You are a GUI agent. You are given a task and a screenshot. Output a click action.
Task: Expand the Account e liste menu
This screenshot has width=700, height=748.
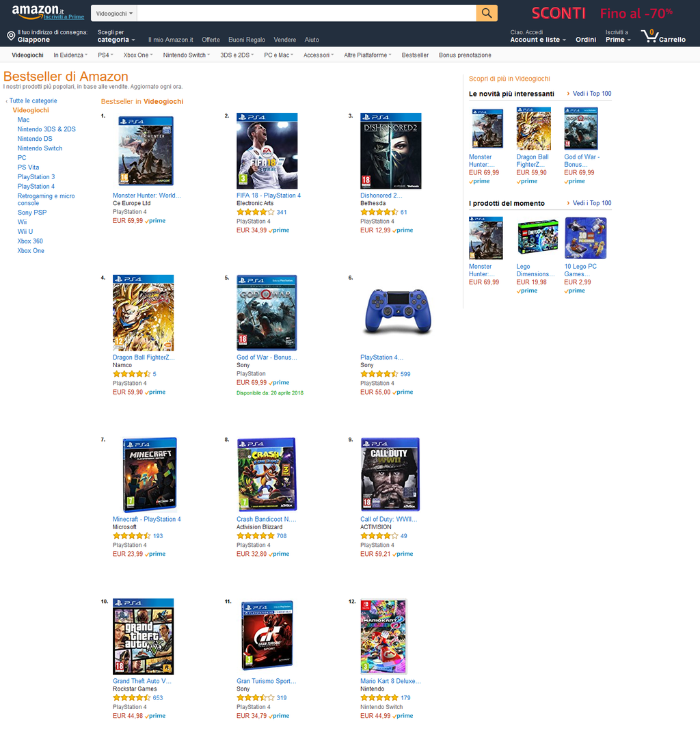coord(538,40)
